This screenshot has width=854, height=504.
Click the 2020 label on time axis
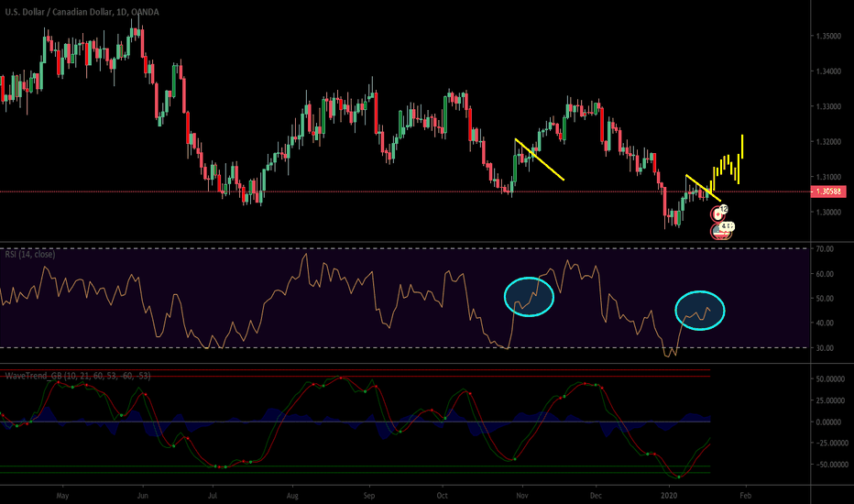pos(669,492)
